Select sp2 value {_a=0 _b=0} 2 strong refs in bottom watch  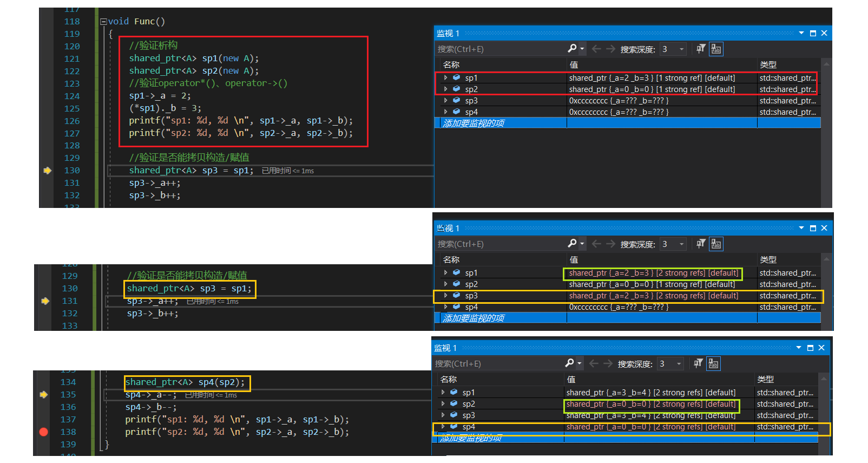click(651, 404)
